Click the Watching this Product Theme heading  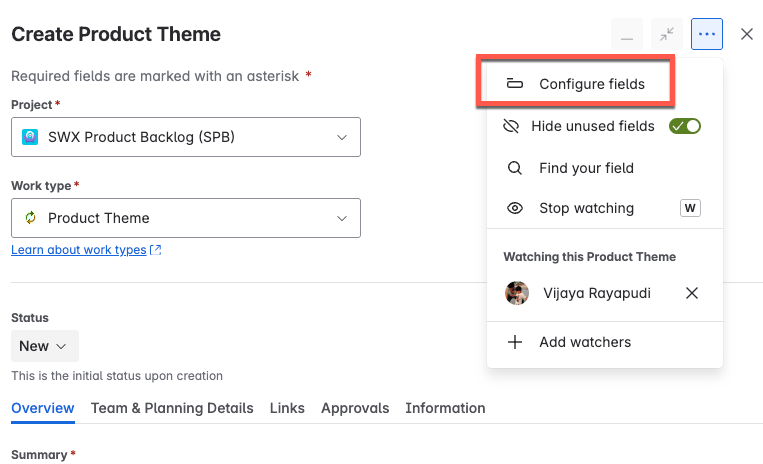[589, 256]
